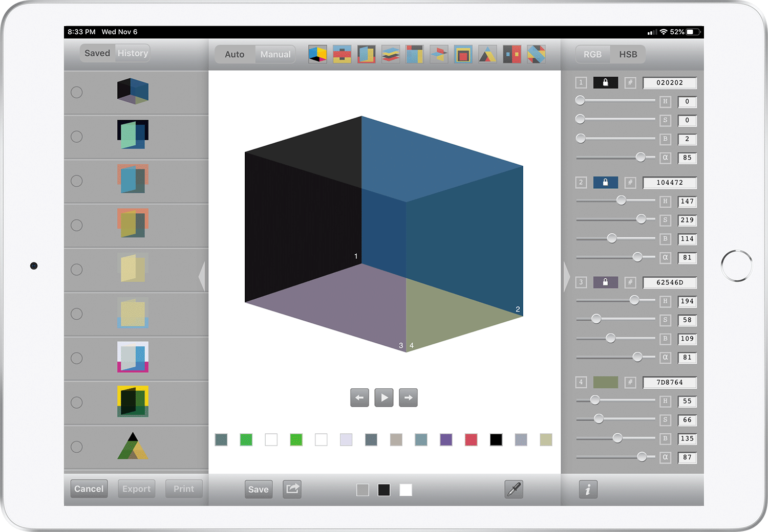Viewport: 768px width, 532px height.
Task: Select the stacked layers template icon
Action: [390, 54]
